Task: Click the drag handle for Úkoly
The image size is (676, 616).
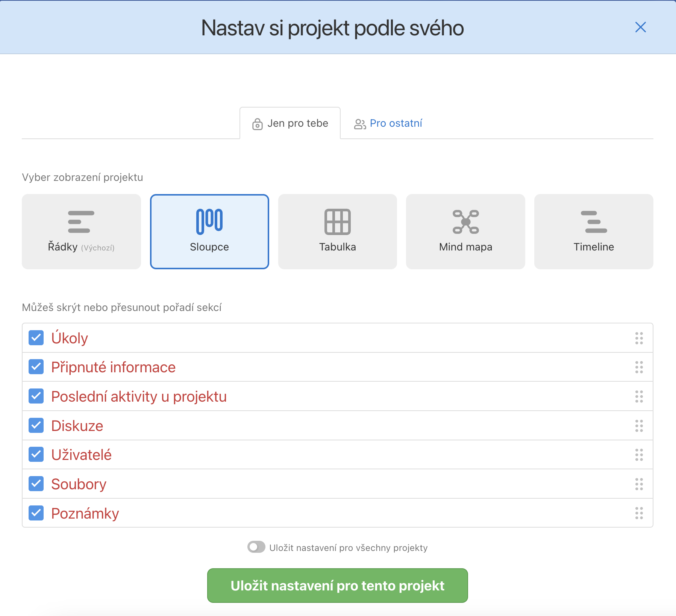Action: pyautogui.click(x=639, y=338)
